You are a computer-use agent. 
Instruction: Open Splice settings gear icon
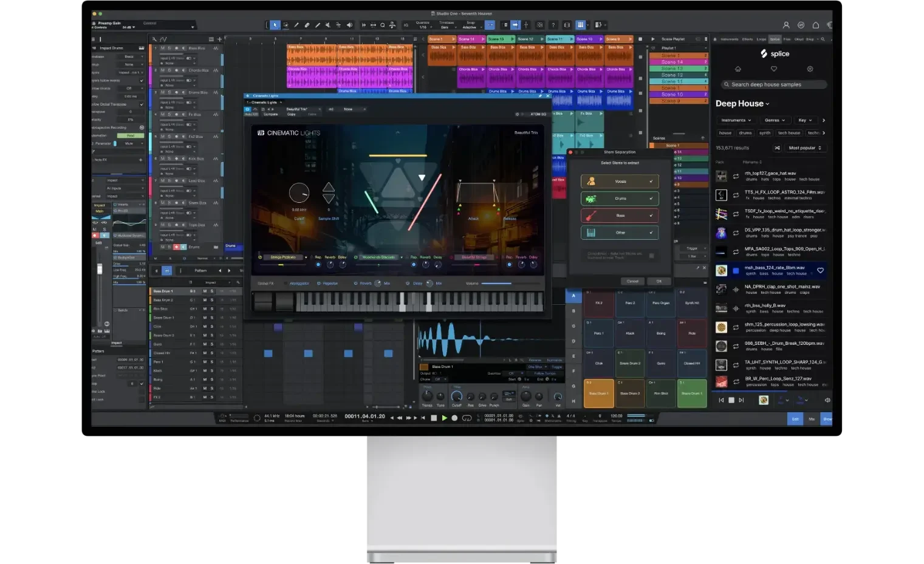click(810, 69)
